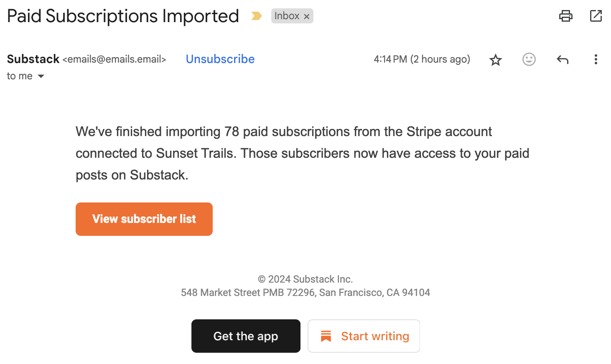Screen dimensions: 611x364
Task: Star this Substack email
Action: [496, 60]
